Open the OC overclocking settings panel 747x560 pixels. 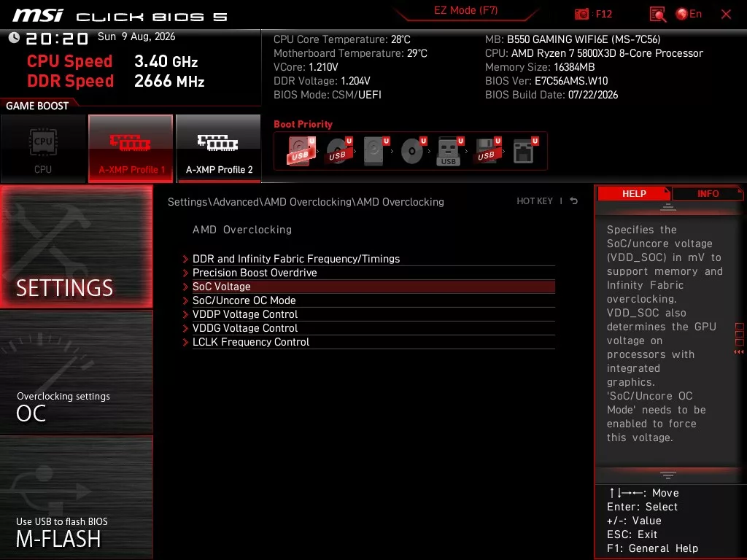(x=76, y=373)
